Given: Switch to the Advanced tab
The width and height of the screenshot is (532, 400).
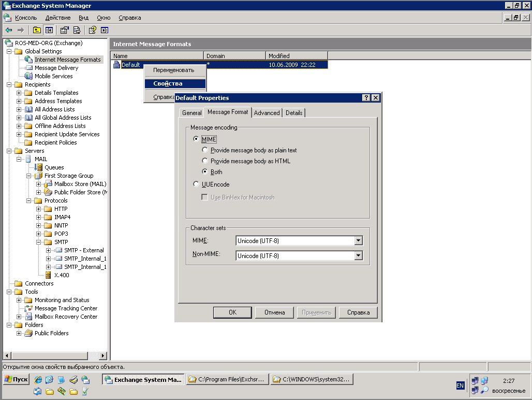Looking at the screenshot, I should click(267, 113).
